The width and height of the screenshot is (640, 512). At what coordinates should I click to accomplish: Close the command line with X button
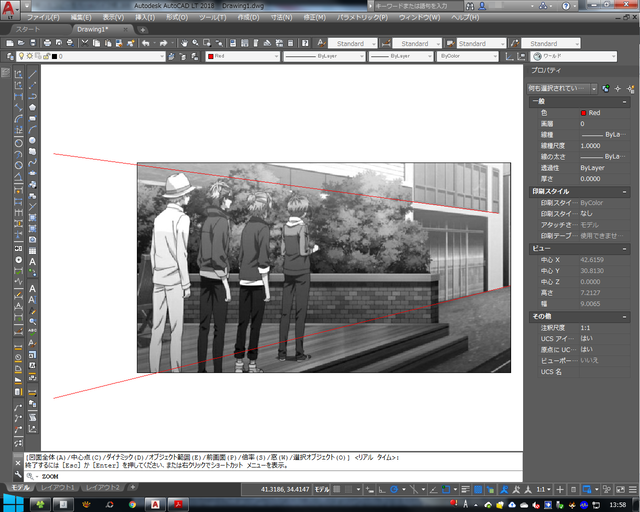[18, 463]
